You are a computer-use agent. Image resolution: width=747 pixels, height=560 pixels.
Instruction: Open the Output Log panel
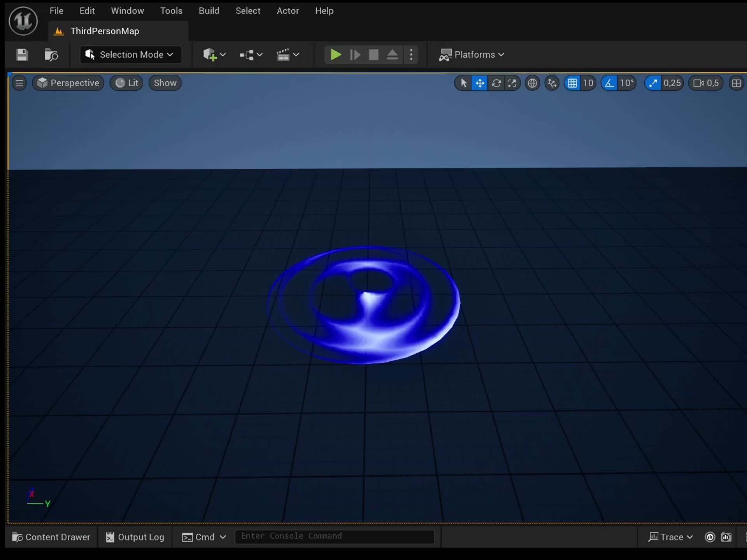[x=135, y=537]
